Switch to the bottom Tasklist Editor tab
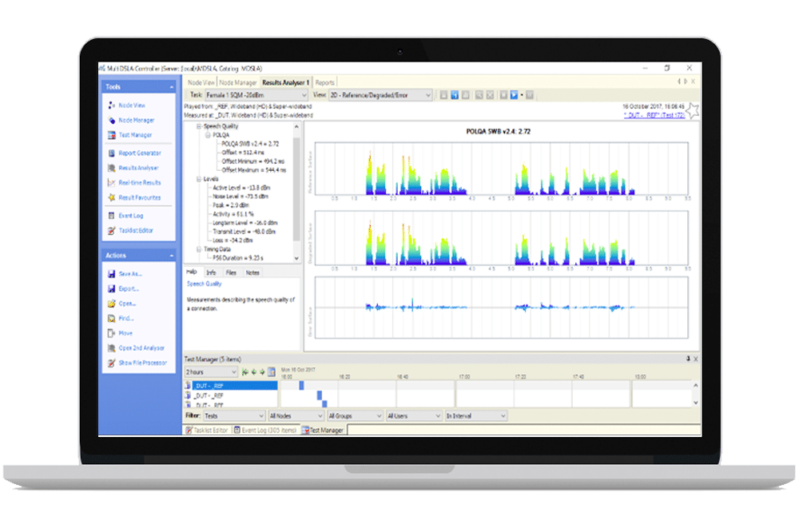 coord(207,430)
